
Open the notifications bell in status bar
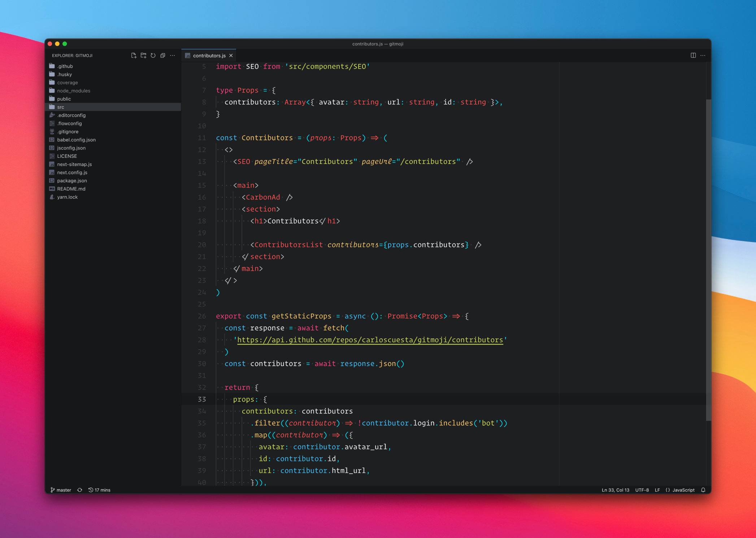tap(703, 490)
